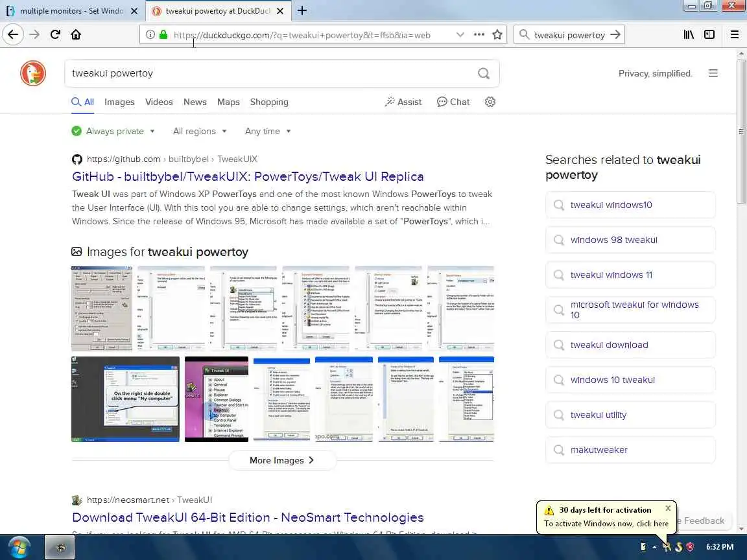This screenshot has height=560, width=747.
Task: Open the page actions three-dot menu
Action: pyautogui.click(x=479, y=34)
